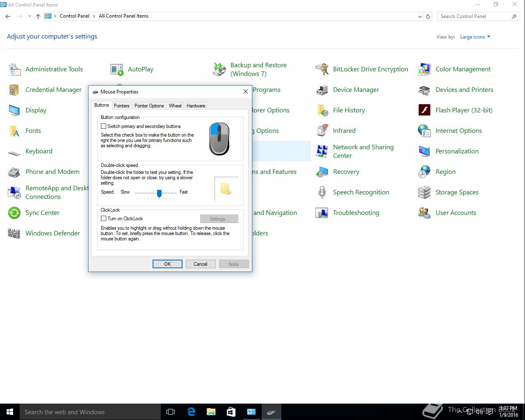
Task: Open the Display monitor icon
Action: [x=14, y=110]
